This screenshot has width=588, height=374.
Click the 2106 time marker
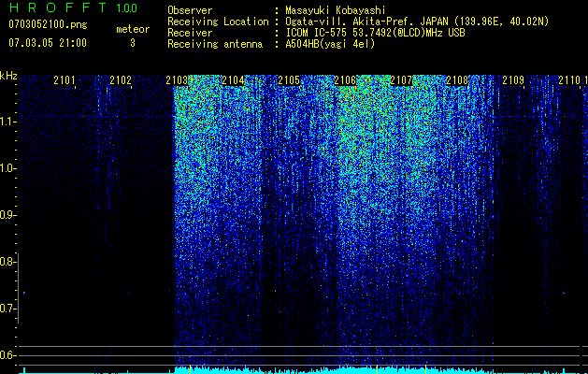345,80
